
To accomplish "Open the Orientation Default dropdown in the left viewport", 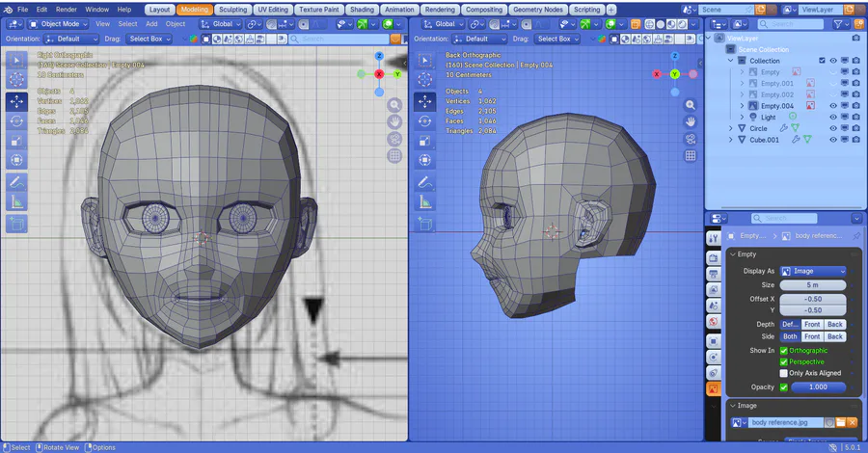I will (70, 40).
